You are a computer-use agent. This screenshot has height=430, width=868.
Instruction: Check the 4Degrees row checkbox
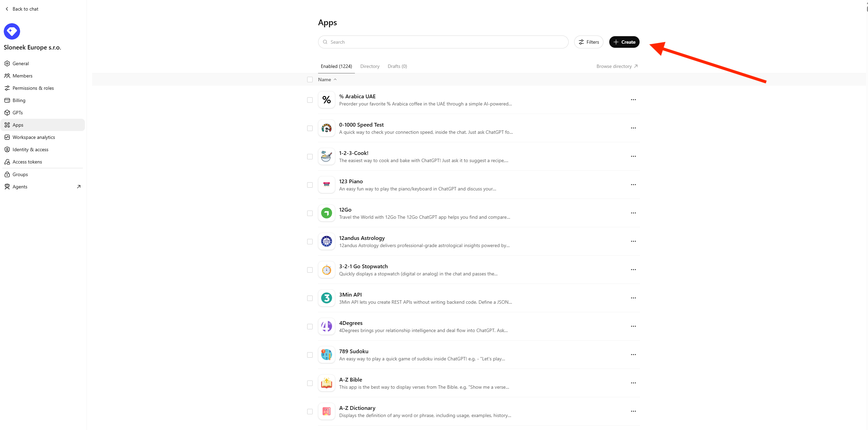[x=310, y=327]
